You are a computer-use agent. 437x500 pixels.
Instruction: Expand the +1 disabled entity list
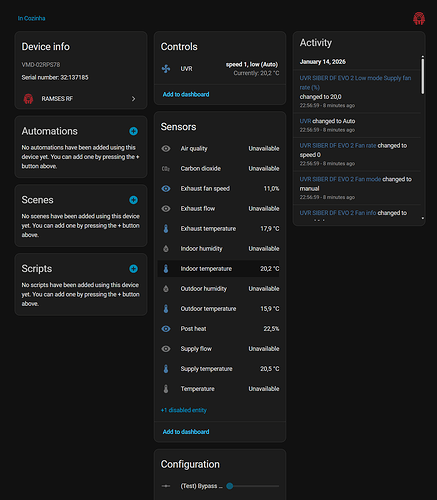point(184,410)
